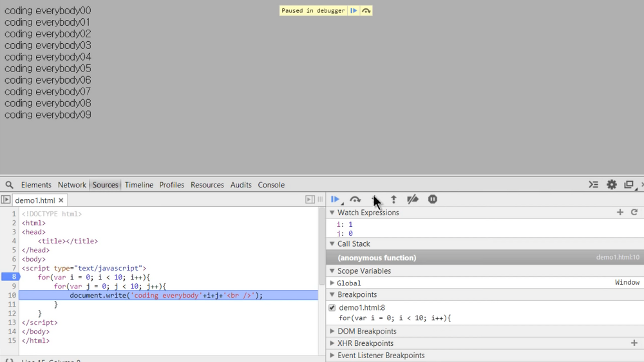Viewport: 644px width, 362px height.
Task: Open DevTools settings gear
Action: point(612,184)
